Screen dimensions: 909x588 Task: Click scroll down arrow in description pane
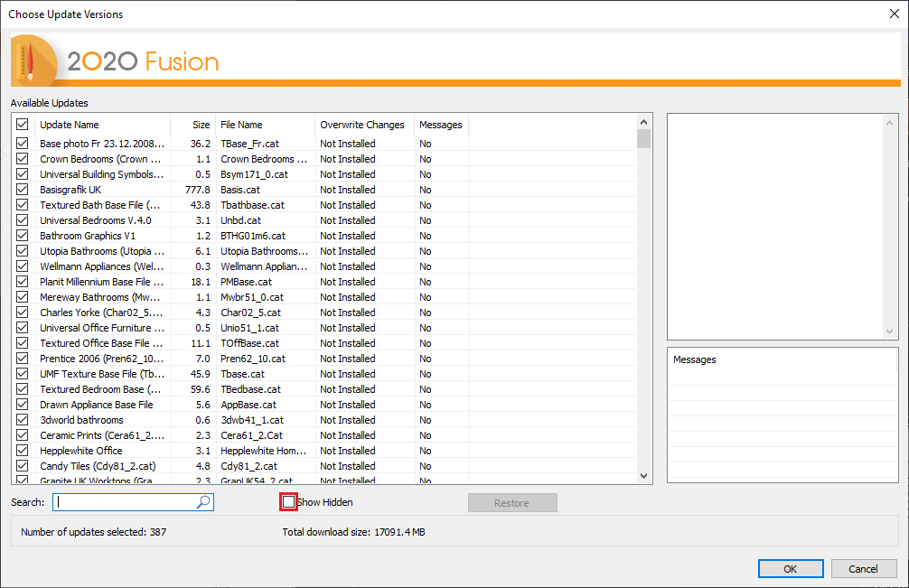click(889, 331)
